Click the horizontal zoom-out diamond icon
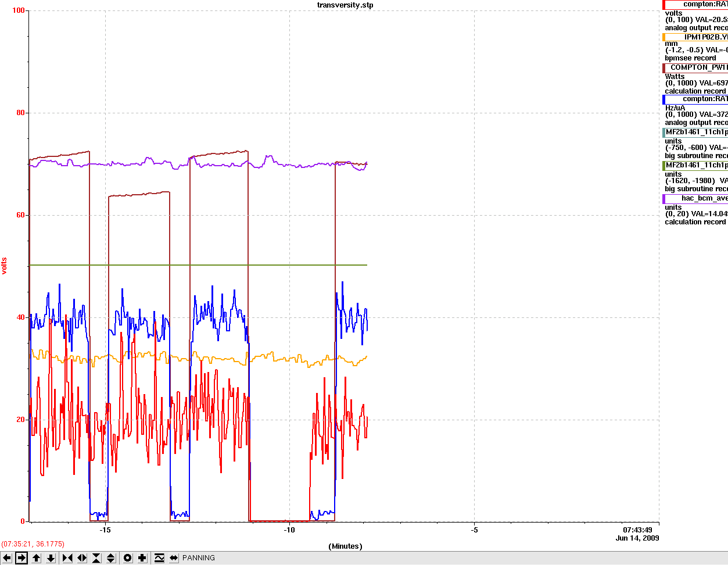The width and height of the screenshot is (728, 565). pyautogui.click(x=82, y=558)
